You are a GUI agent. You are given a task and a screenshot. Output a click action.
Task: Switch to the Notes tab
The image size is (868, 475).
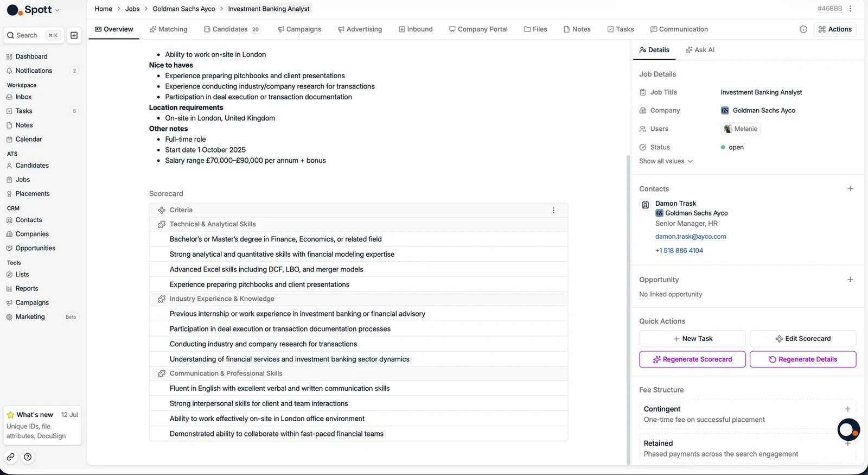[x=577, y=29]
